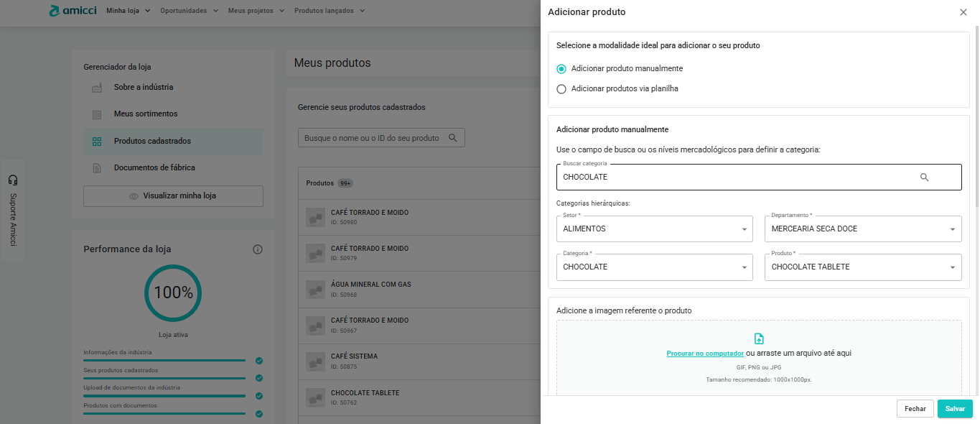Close the Adicionar produto panel

(963, 12)
